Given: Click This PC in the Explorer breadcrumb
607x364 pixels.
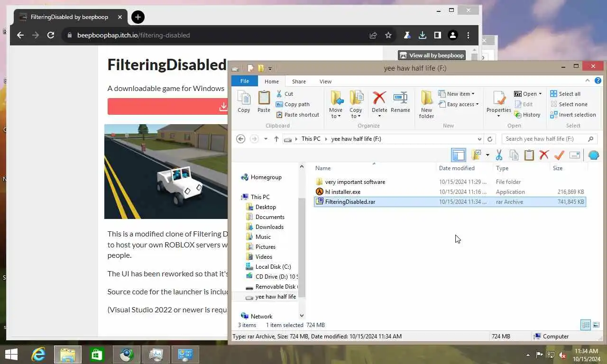Looking at the screenshot, I should [x=311, y=139].
